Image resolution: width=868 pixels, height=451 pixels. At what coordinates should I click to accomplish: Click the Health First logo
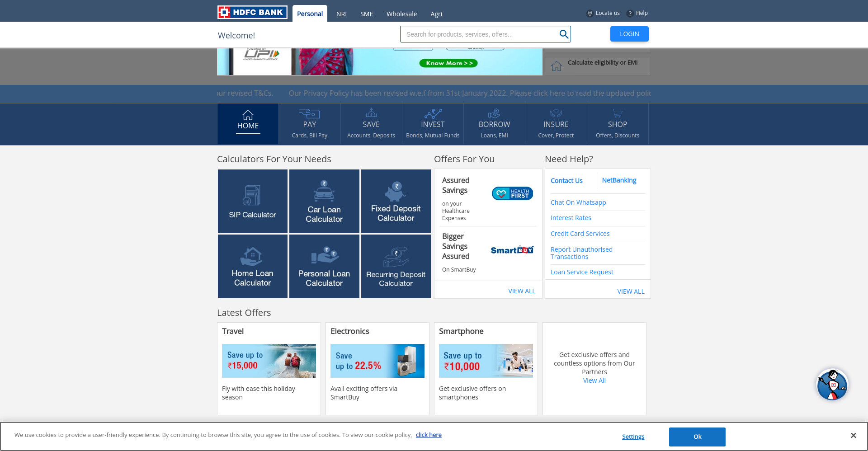(x=512, y=193)
